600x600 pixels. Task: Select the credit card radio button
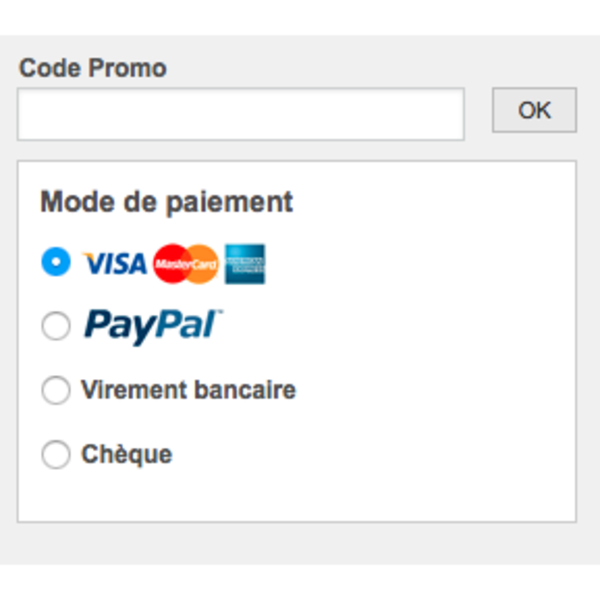click(56, 262)
